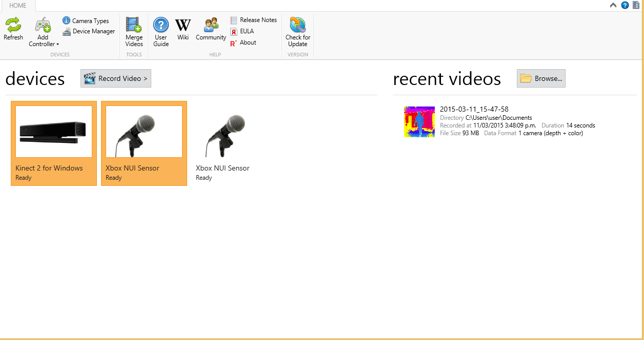The width and height of the screenshot is (644, 340).
Task: Visit the Community link
Action: 211,29
